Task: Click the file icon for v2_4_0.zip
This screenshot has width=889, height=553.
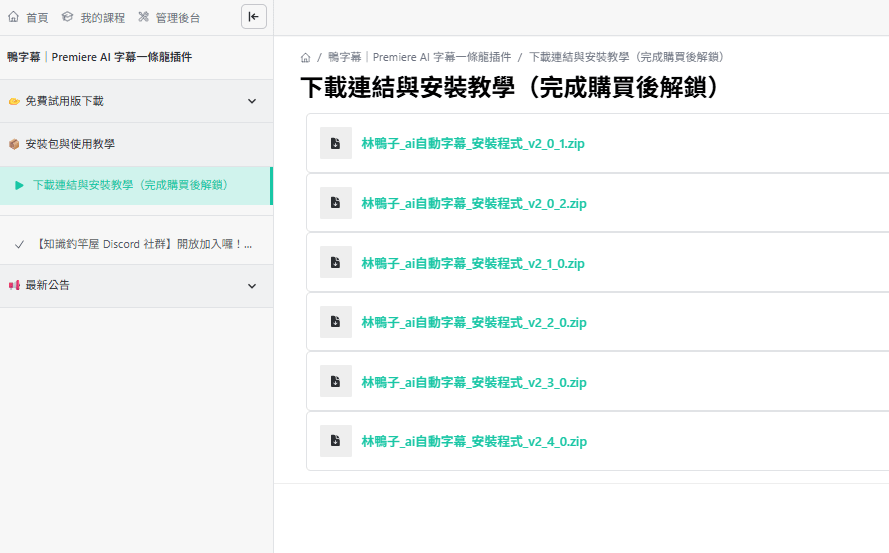Action: pyautogui.click(x=336, y=441)
